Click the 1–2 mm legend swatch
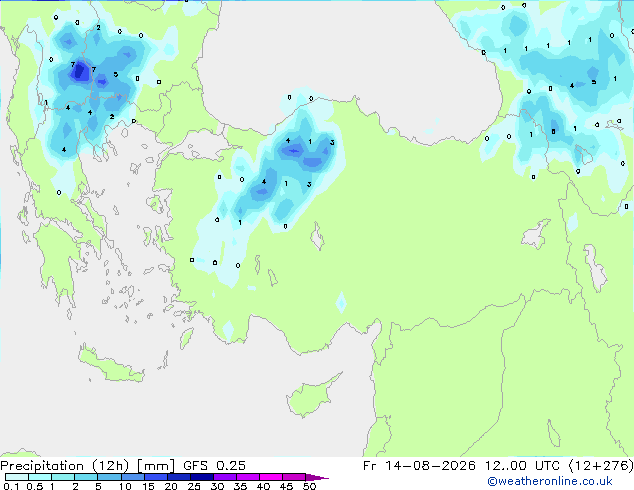Screen dimensions: 634x490 pyautogui.click(x=63, y=477)
